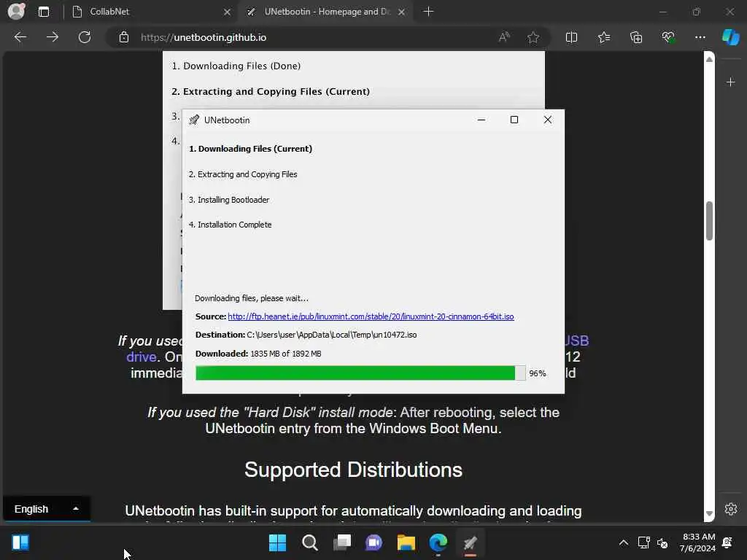Open the heanet linuxmint ISO source link
This screenshot has height=560, width=747.
pyautogui.click(x=371, y=316)
